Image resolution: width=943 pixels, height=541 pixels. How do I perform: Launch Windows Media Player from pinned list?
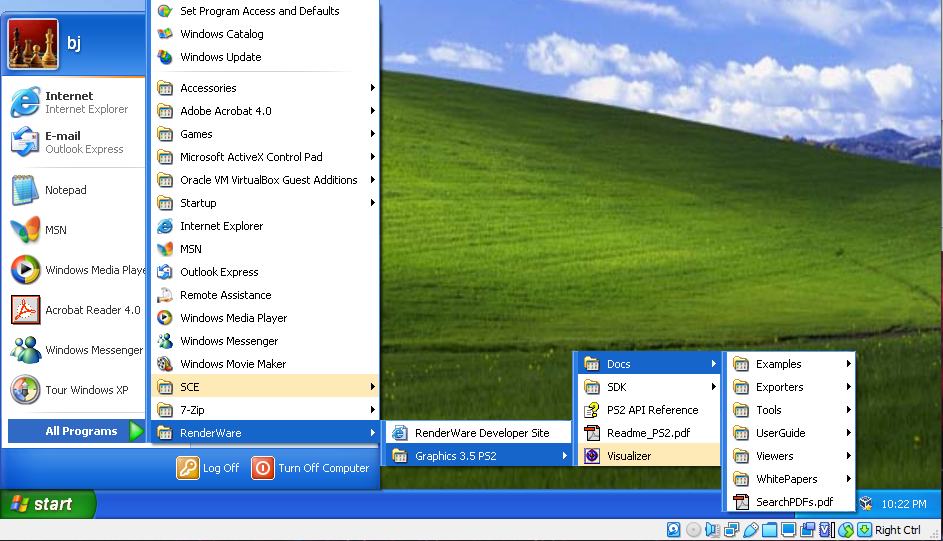click(x=25, y=270)
